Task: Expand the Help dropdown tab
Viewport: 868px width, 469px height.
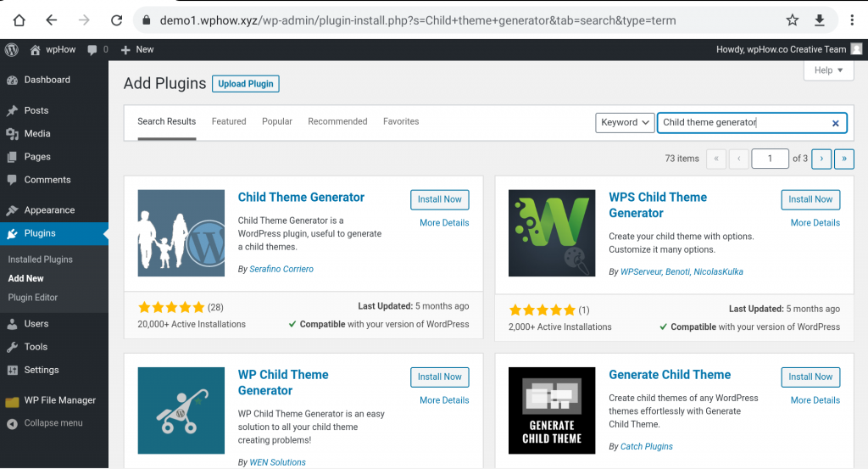Action: (829, 70)
